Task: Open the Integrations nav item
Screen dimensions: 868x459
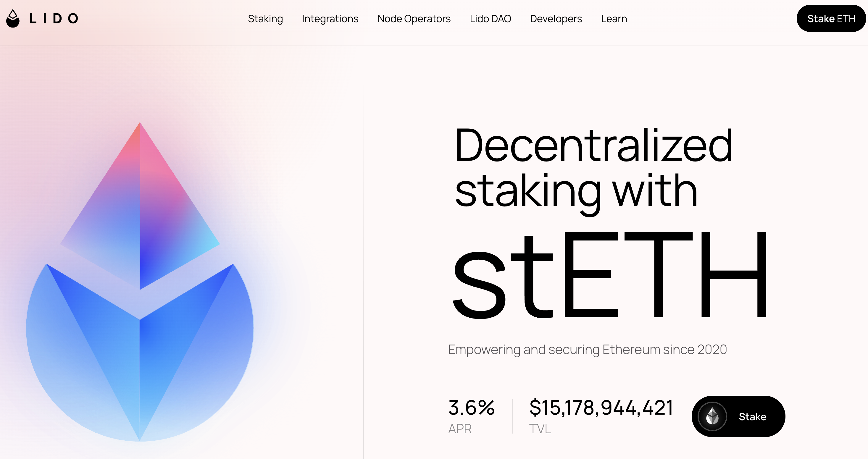Action: coord(330,19)
